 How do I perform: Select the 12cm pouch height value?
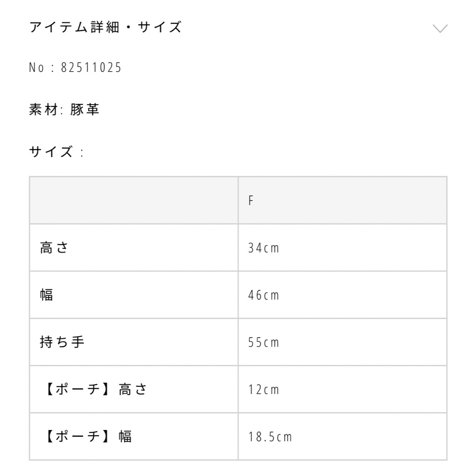click(x=264, y=390)
